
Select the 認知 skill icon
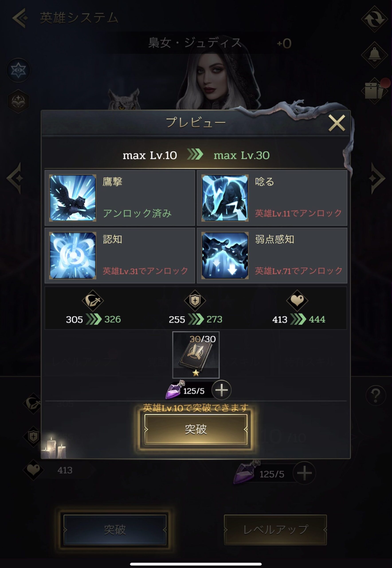coord(73,255)
